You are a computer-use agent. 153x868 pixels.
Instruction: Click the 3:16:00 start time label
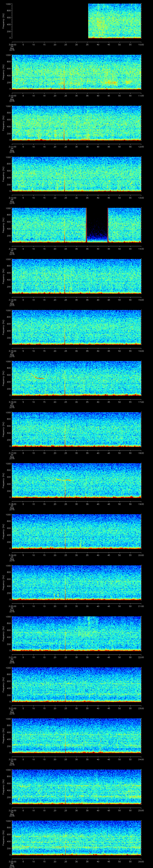12,402
